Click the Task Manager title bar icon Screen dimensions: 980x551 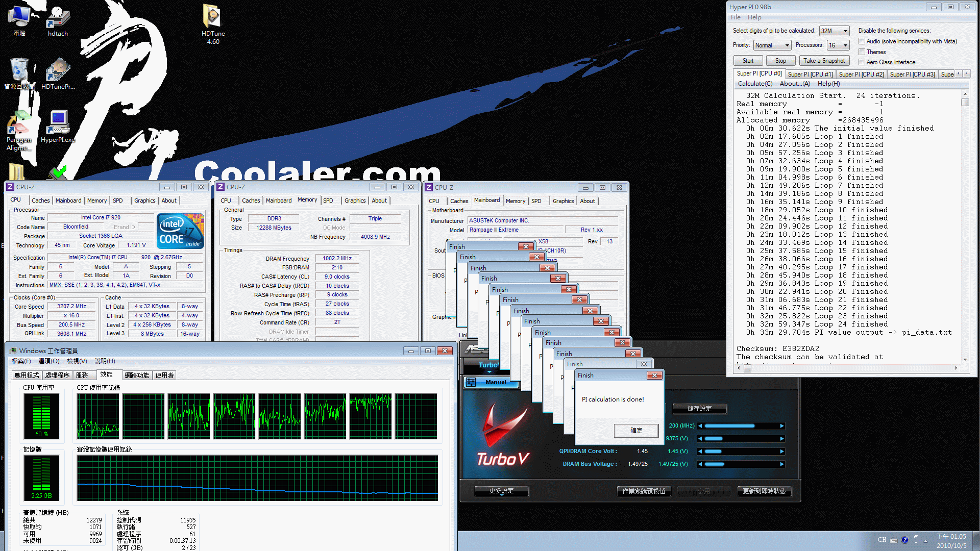[x=13, y=350]
